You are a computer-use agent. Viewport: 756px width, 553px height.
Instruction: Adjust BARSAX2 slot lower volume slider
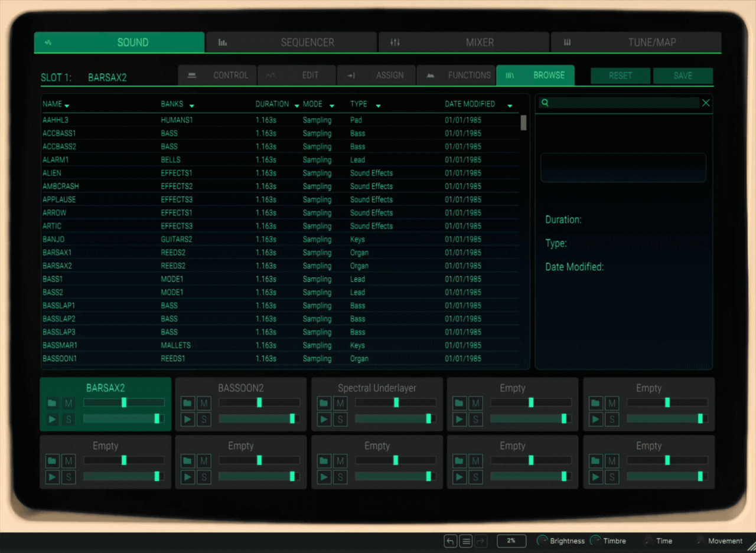pyautogui.click(x=124, y=418)
